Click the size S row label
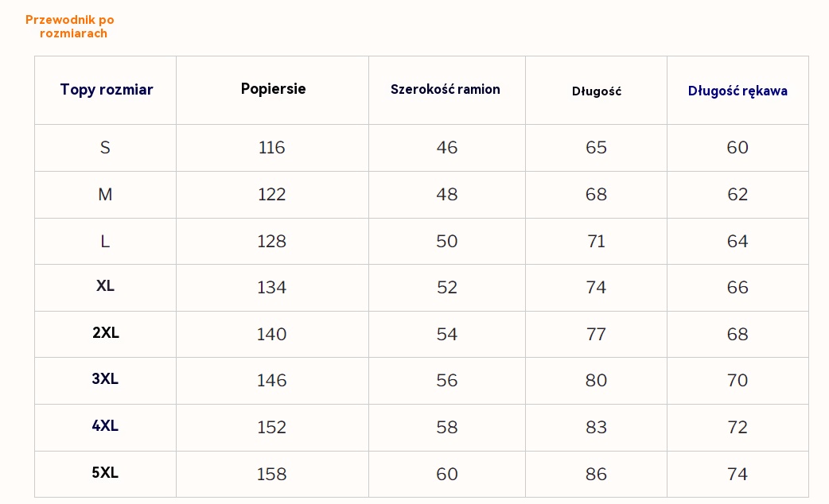 point(105,147)
